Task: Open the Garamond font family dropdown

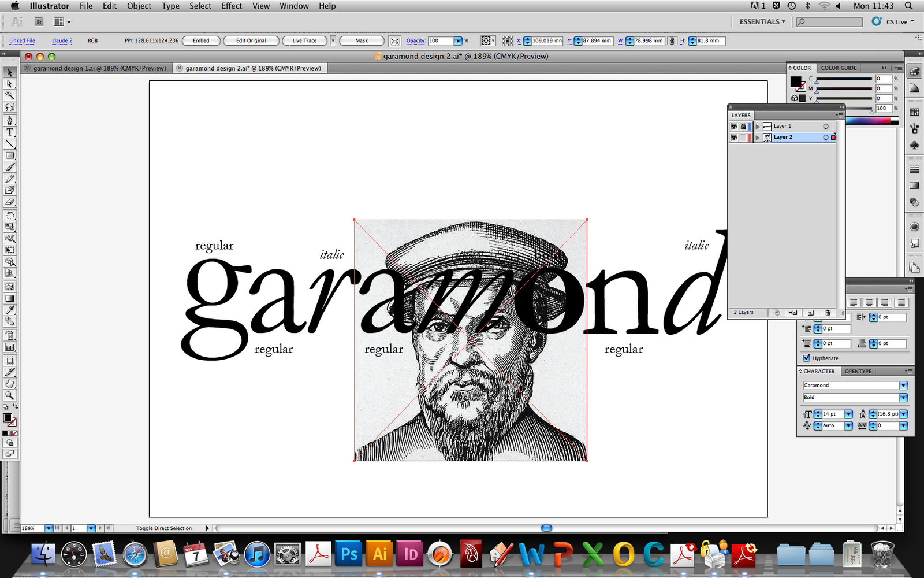Action: pos(903,386)
